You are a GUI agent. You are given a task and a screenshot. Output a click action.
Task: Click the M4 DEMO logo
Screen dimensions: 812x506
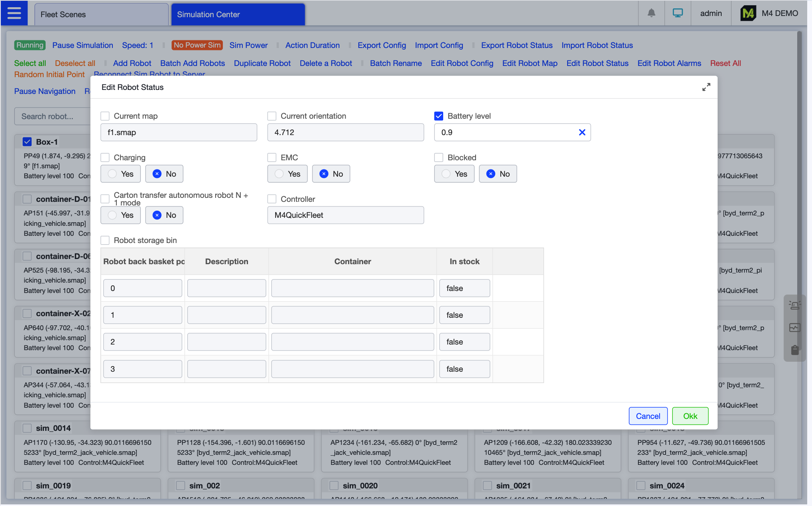tap(748, 13)
